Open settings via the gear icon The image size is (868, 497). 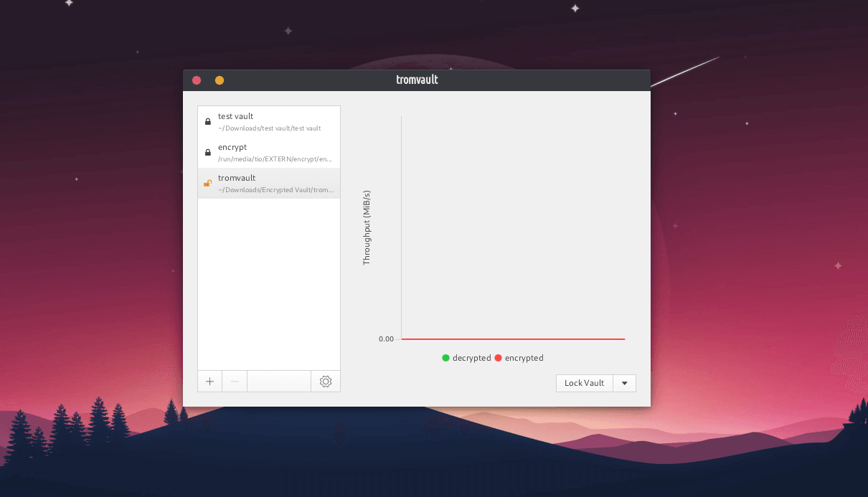click(326, 382)
